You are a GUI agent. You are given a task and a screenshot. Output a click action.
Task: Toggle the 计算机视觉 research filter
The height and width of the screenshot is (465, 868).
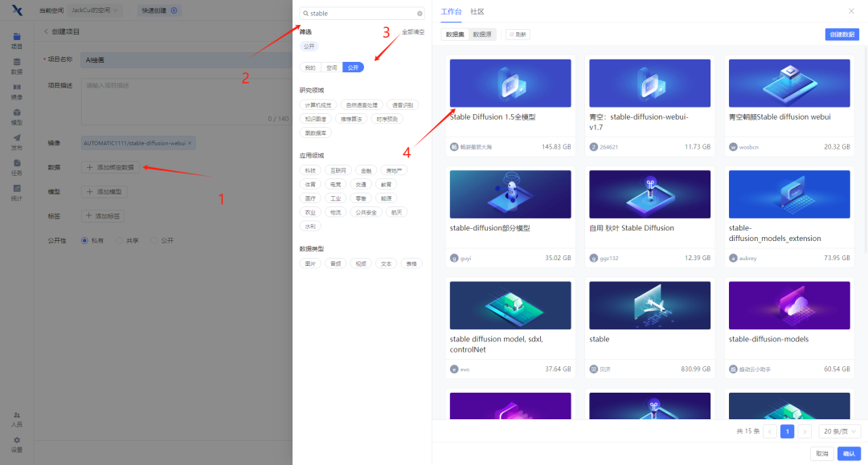[x=317, y=105]
